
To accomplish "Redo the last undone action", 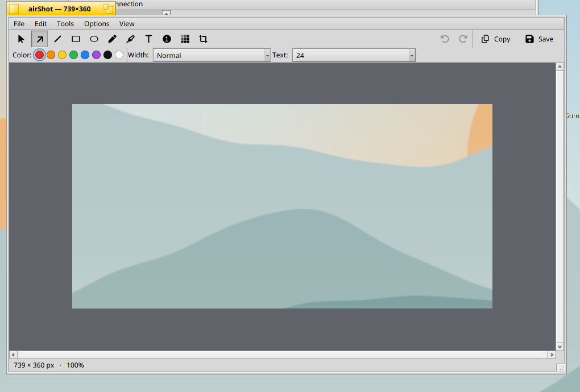I will 463,39.
